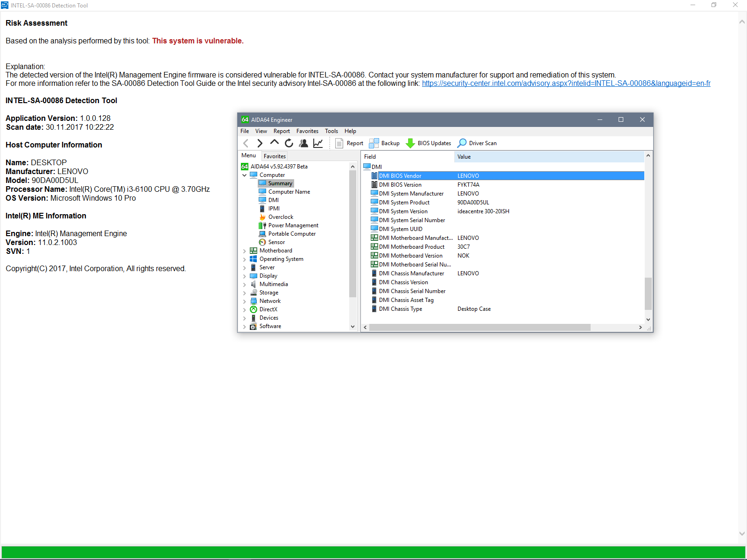Viewport: 747px width, 560px height.
Task: Select the DMI Motherboard Version row
Action: click(507, 256)
